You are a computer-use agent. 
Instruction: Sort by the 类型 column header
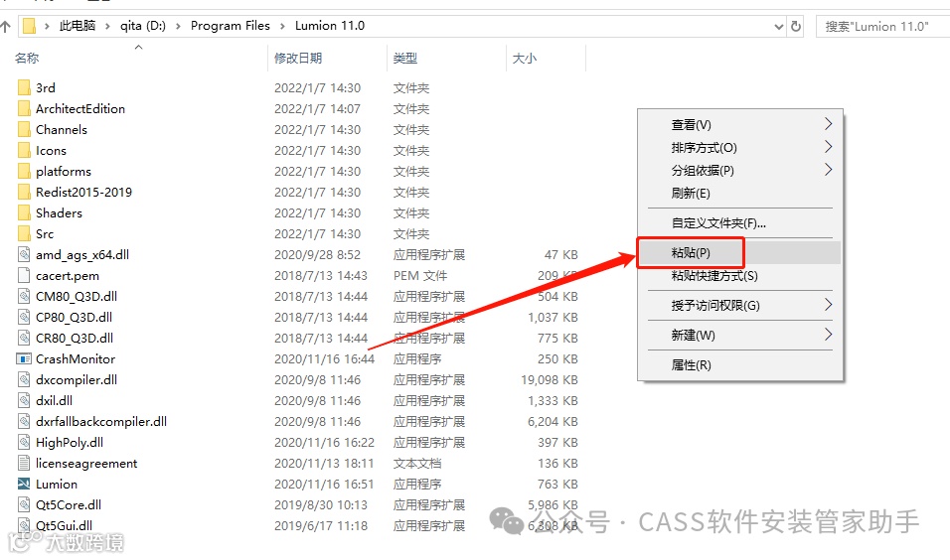[x=405, y=59]
